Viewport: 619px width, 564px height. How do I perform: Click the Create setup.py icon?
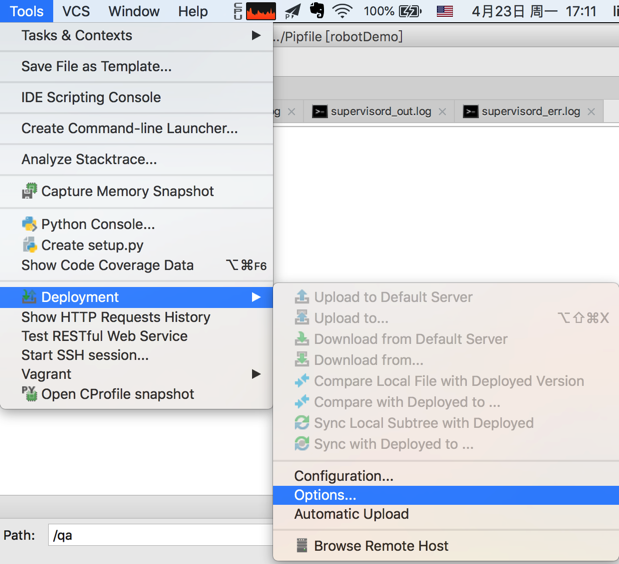29,245
